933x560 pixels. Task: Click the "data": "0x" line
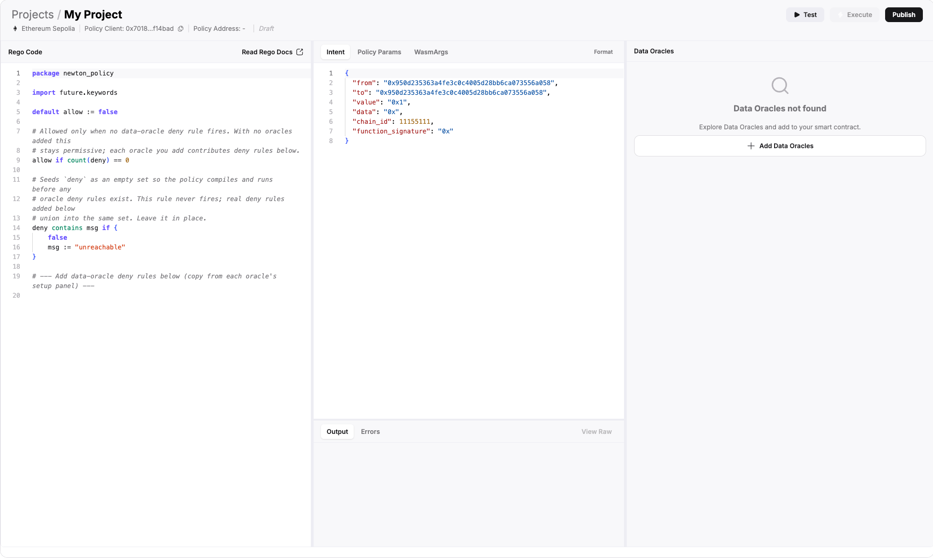[378, 112]
